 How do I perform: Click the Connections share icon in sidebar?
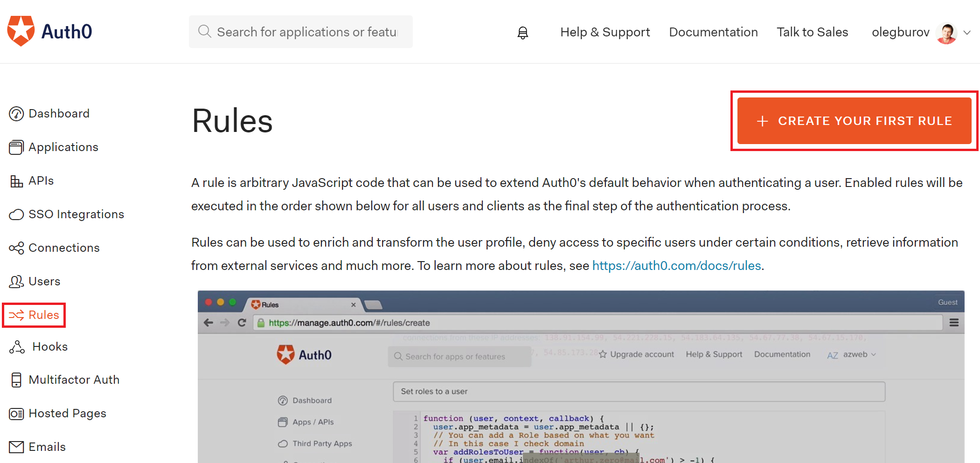[16, 248]
